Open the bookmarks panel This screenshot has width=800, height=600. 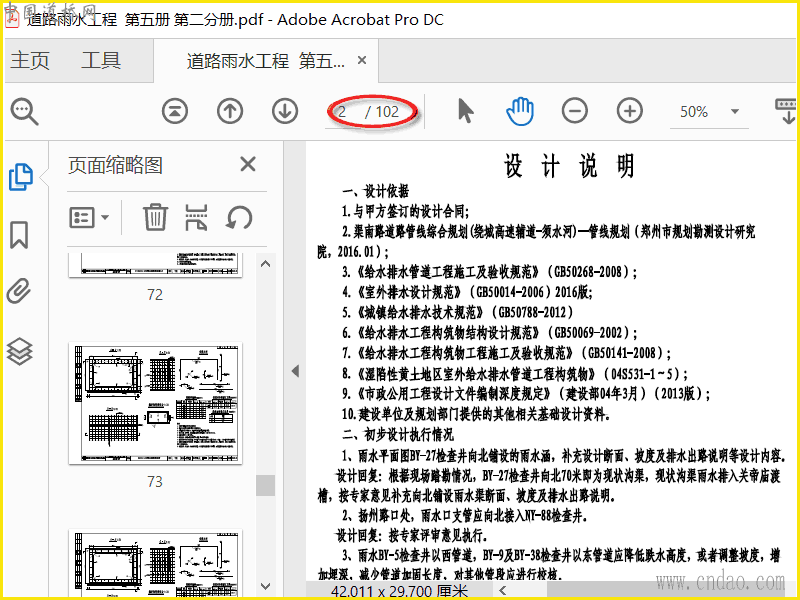click(x=19, y=235)
